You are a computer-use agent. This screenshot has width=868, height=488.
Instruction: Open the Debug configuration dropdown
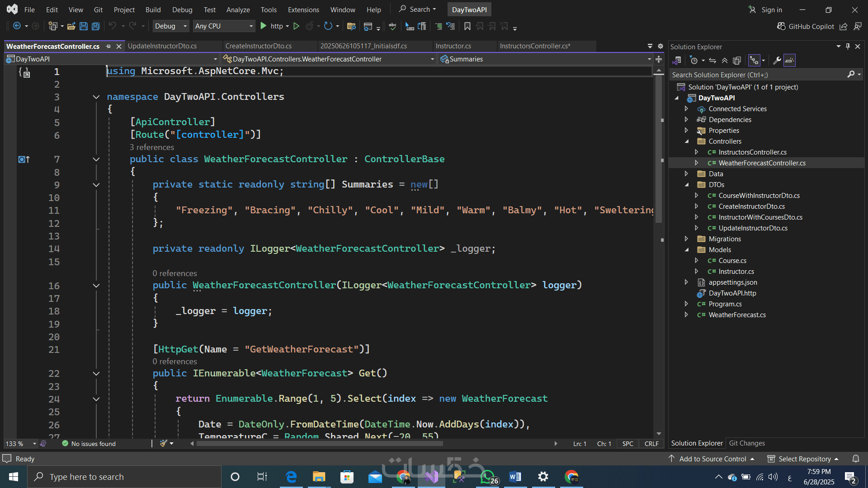[x=171, y=26]
